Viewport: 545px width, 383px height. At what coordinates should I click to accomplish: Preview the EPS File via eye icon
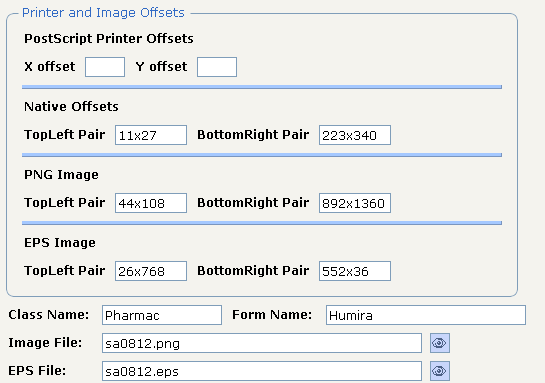coord(440,371)
